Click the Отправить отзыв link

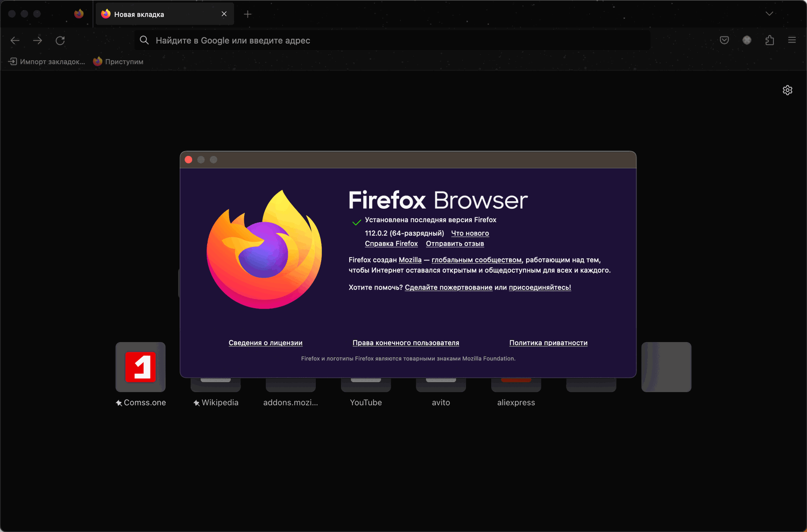(455, 244)
